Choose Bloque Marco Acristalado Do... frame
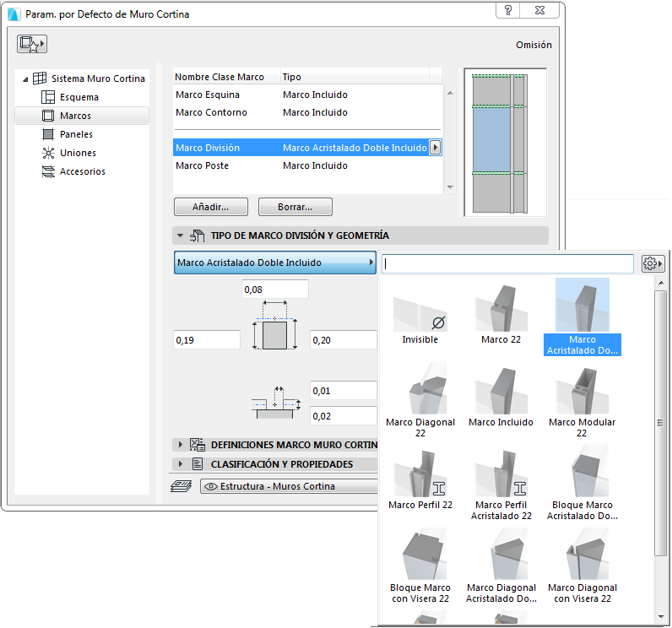Viewport: 672px width, 628px height. coord(582,483)
